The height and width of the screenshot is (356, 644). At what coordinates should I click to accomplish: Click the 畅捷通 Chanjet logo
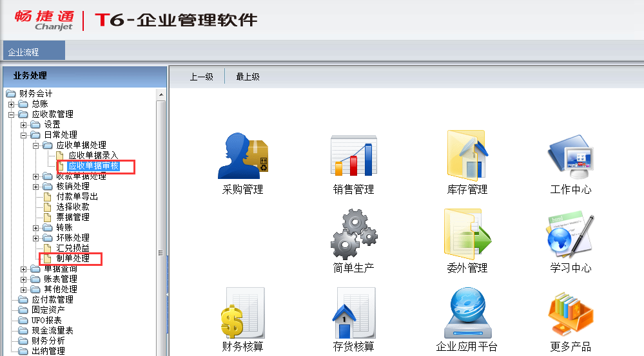tap(44, 20)
